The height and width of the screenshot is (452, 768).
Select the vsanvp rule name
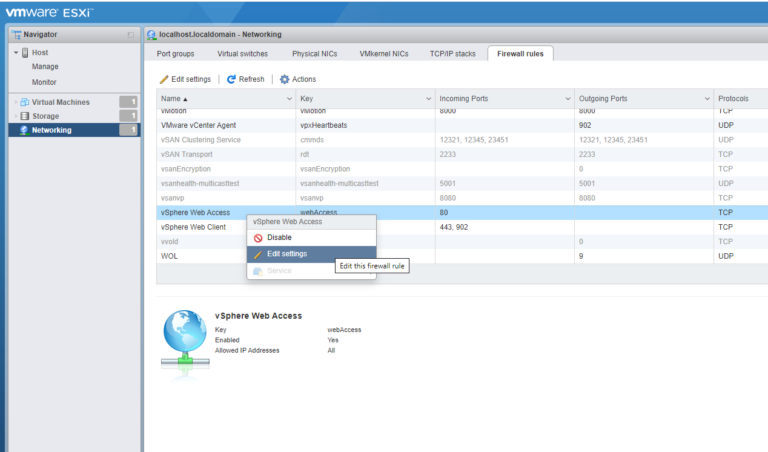coord(172,198)
